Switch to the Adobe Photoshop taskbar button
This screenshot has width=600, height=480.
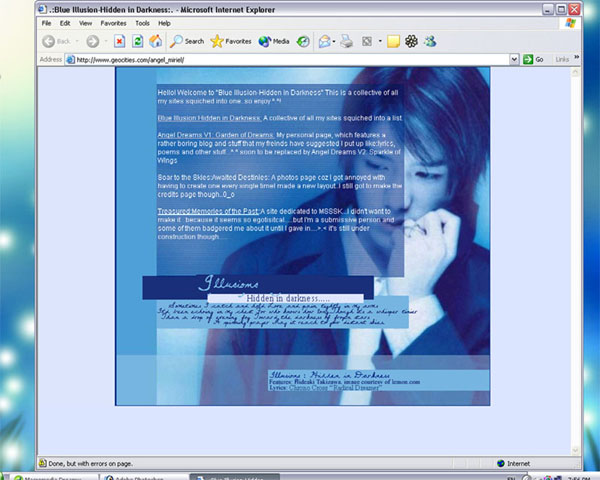[x=143, y=477]
